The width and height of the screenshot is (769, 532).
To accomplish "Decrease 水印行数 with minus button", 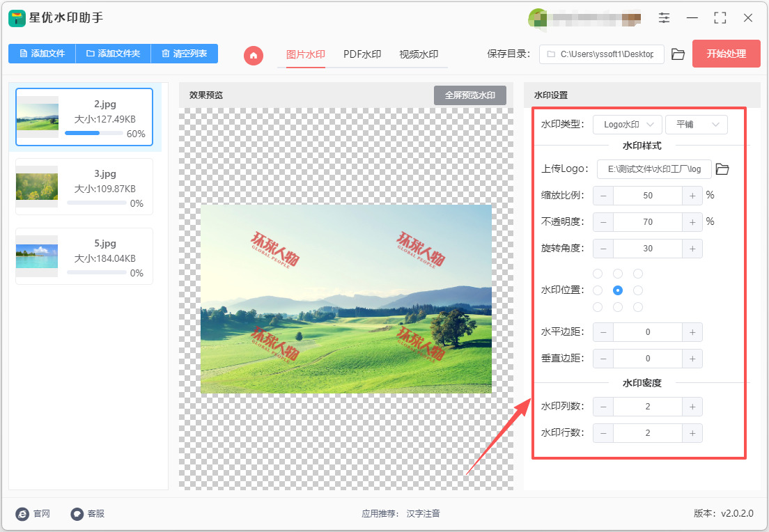I will pos(603,433).
